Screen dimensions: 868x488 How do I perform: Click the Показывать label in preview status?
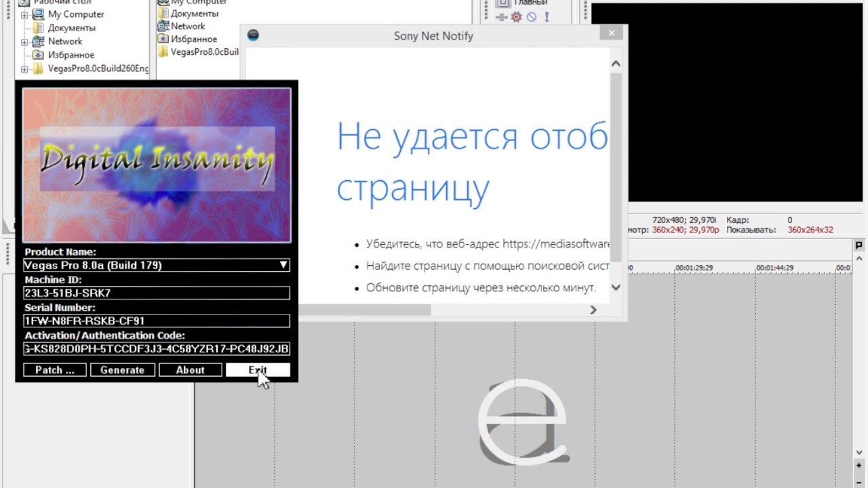point(751,230)
